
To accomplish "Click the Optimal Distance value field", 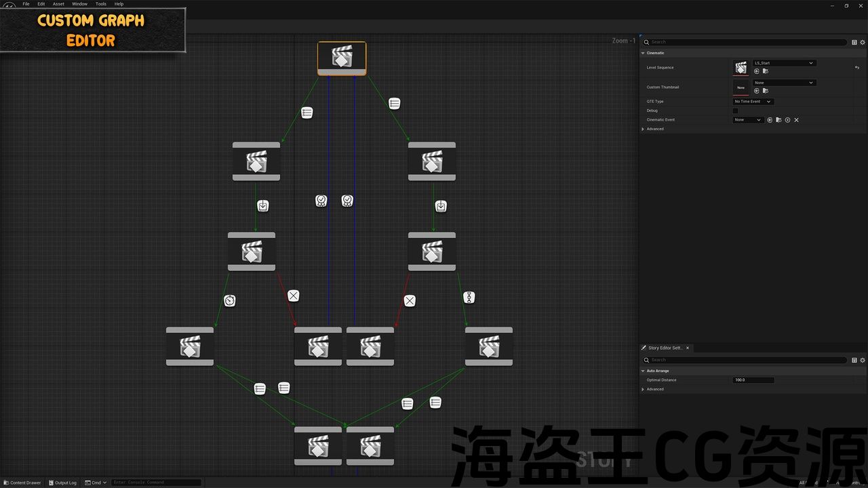I will 753,380.
